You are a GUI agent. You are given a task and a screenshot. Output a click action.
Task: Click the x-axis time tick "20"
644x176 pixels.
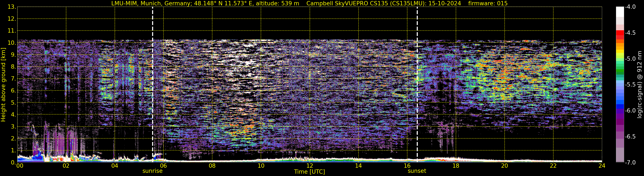(505, 166)
